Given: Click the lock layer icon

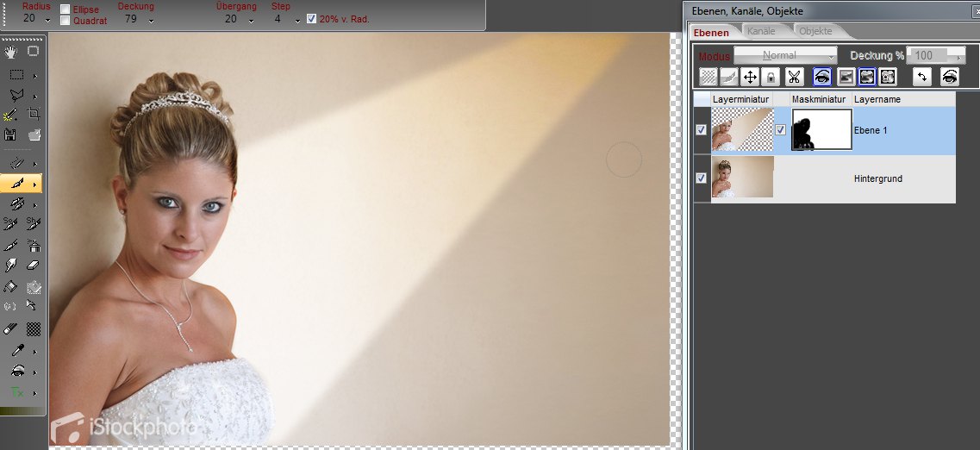Looking at the screenshot, I should [x=771, y=77].
